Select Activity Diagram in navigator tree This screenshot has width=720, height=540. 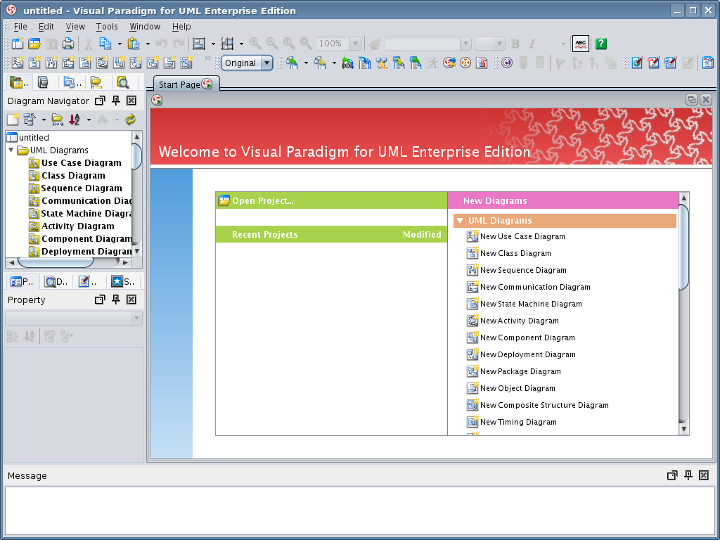coord(78,226)
